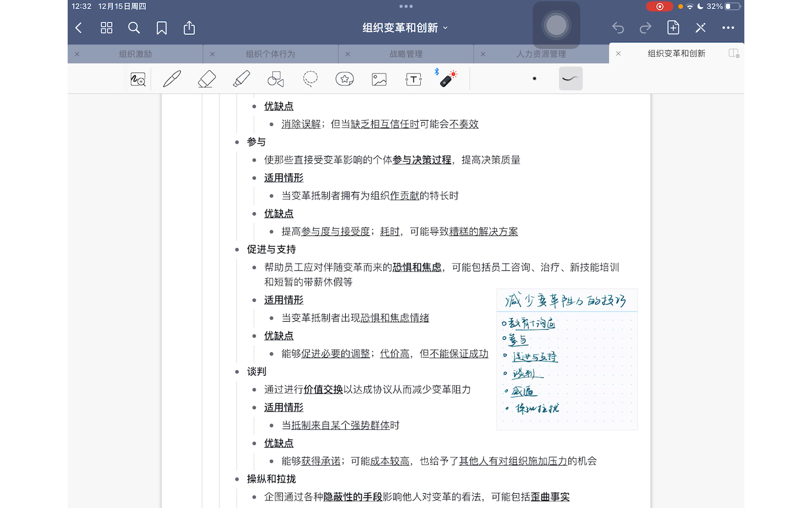Open the share/export menu
The width and height of the screenshot is (812, 508).
point(189,28)
